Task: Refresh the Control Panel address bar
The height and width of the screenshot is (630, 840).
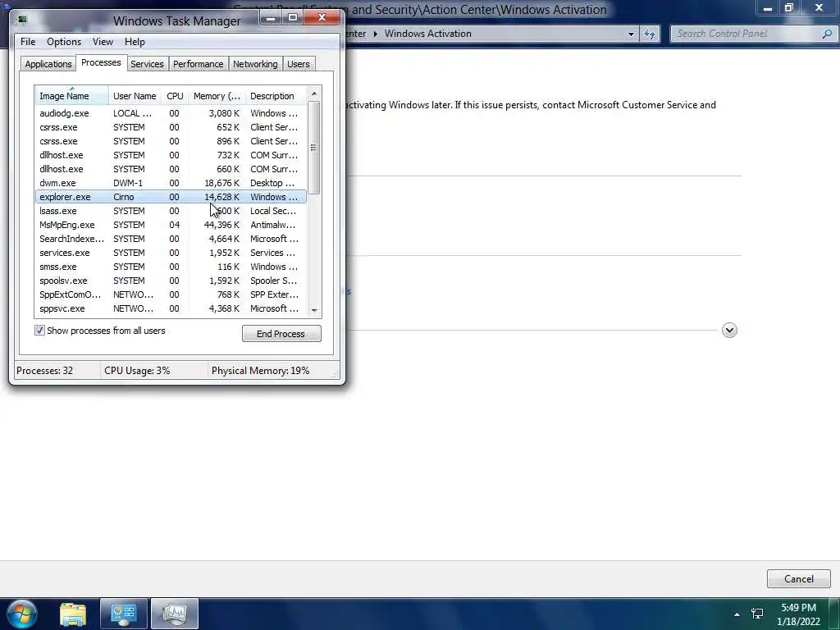Action: (650, 34)
